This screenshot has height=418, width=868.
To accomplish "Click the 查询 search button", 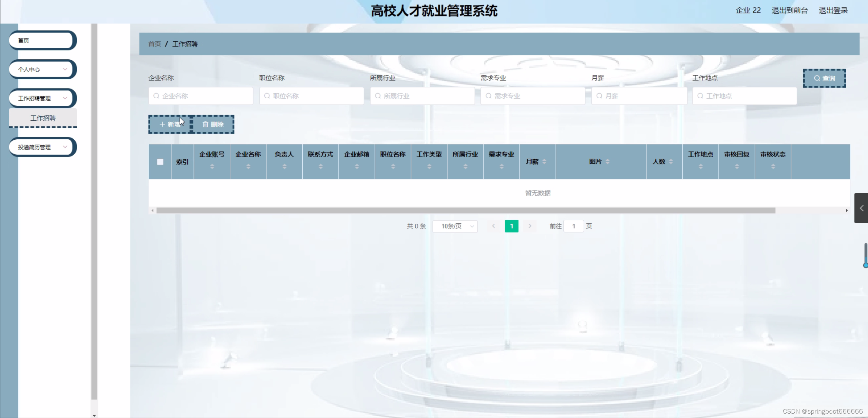I will point(824,78).
